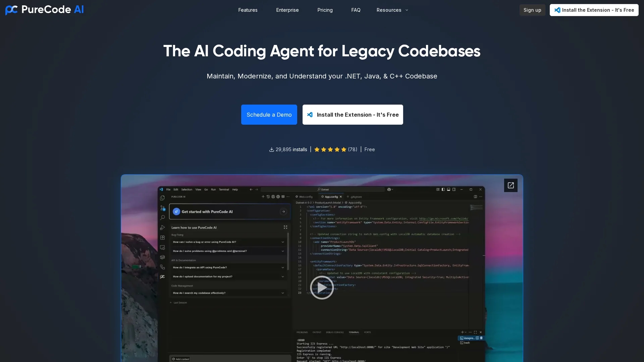Click the Dotnet search box in preview

(x=323, y=189)
